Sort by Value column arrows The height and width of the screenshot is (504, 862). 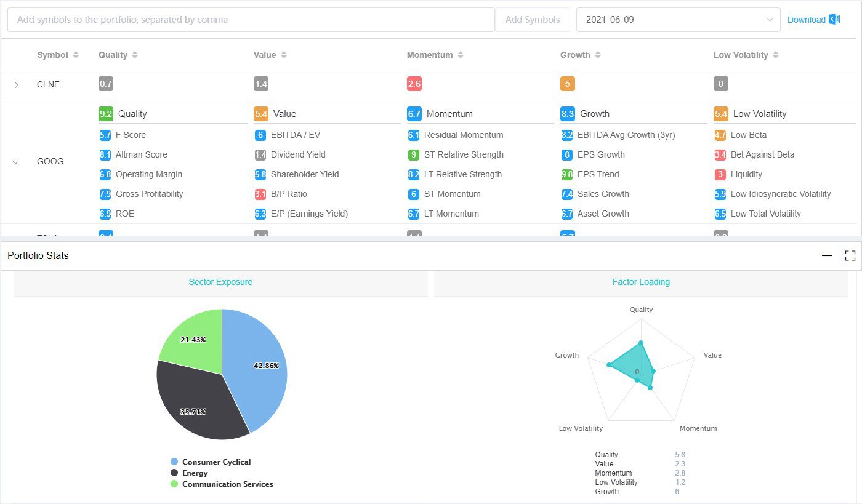[x=284, y=55]
